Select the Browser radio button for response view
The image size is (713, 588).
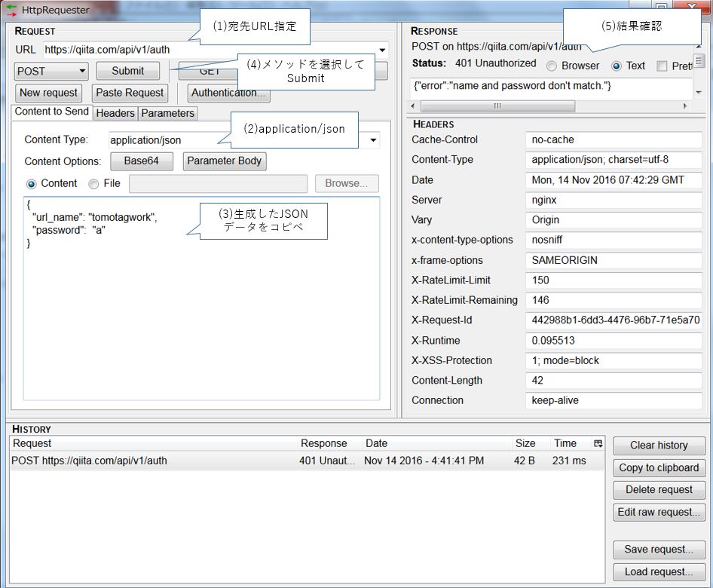(x=551, y=66)
